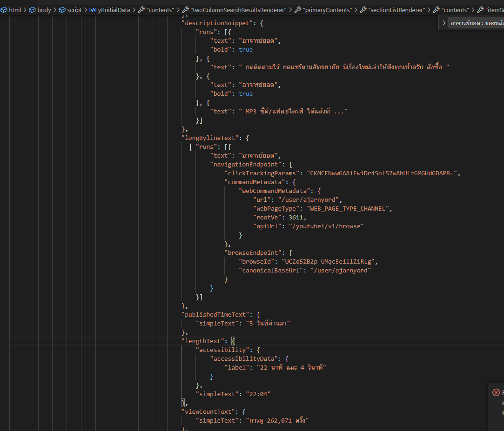Click the "/youtubei/v1/browse" apiUrl string
Image resolution: width=504 pixels, height=431 pixels.
tap(326, 226)
